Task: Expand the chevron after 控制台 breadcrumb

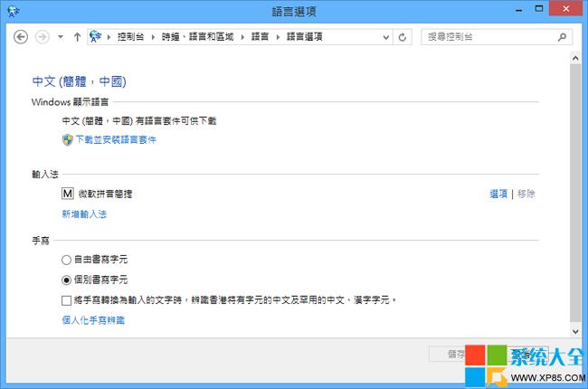Action: coord(153,37)
